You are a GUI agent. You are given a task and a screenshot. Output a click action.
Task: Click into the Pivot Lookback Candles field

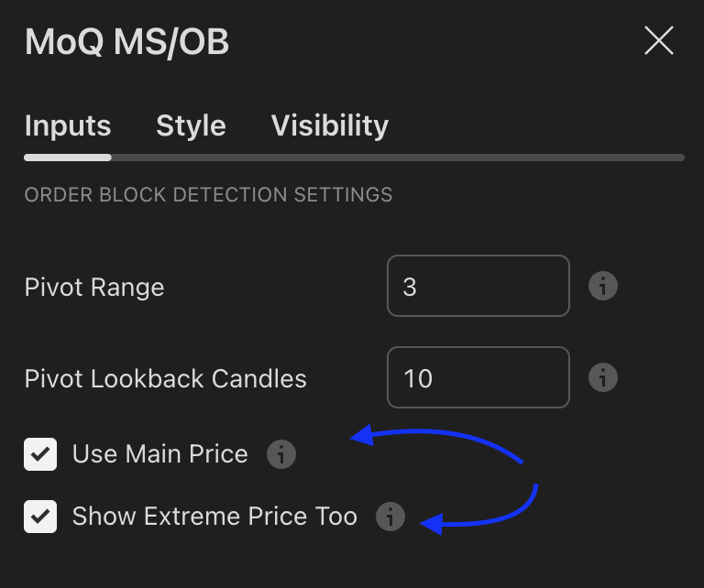478,377
